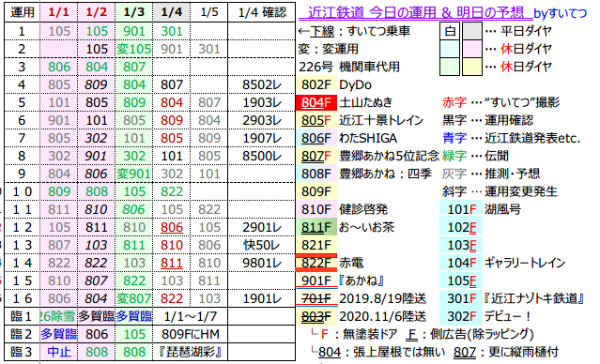Click the 1901レ confirmation cell in row 16
The height and width of the screenshot is (364, 600).
tap(262, 298)
